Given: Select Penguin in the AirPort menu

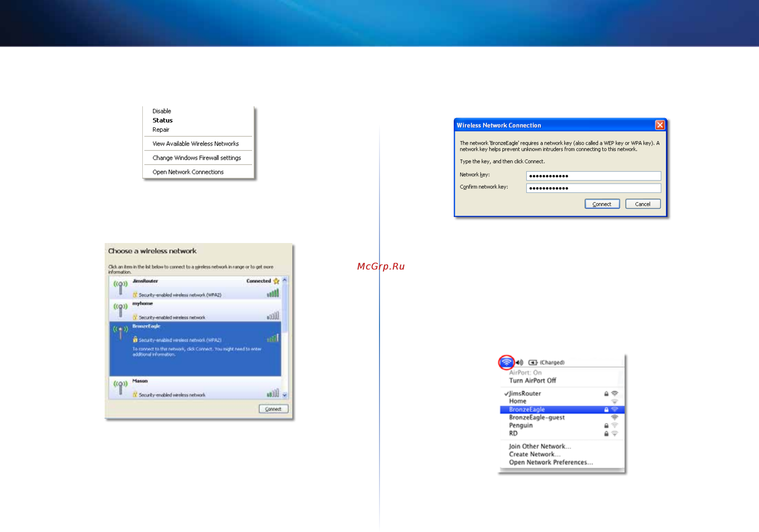Looking at the screenshot, I should 562,425.
